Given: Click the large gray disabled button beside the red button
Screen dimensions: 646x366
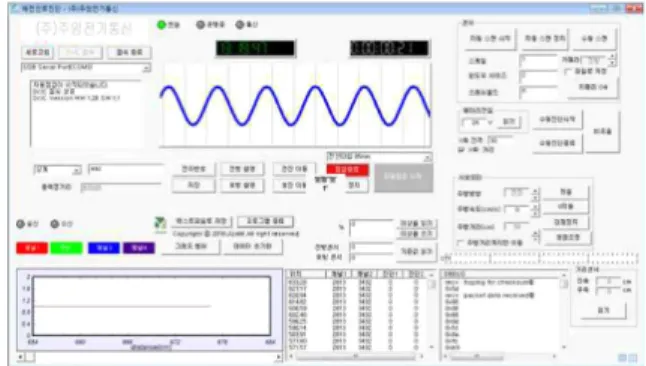Looking at the screenshot, I should point(403,177).
